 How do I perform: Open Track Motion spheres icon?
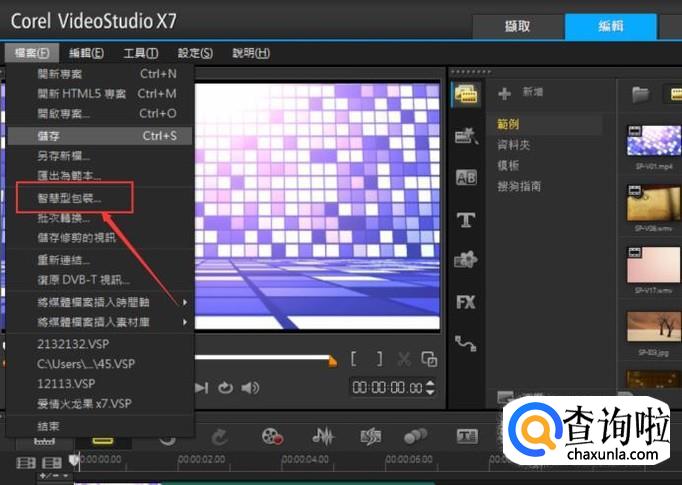(x=415, y=436)
